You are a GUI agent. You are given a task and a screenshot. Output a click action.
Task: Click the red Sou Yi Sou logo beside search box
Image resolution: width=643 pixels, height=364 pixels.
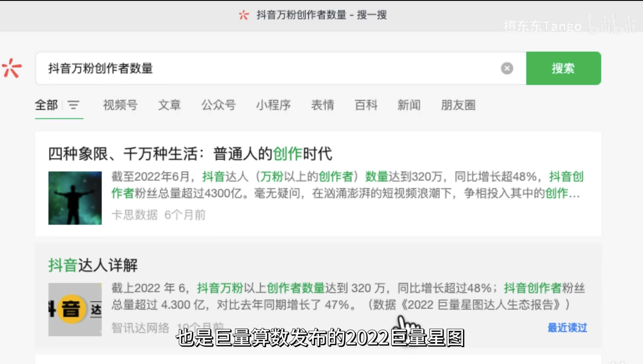tap(12, 68)
